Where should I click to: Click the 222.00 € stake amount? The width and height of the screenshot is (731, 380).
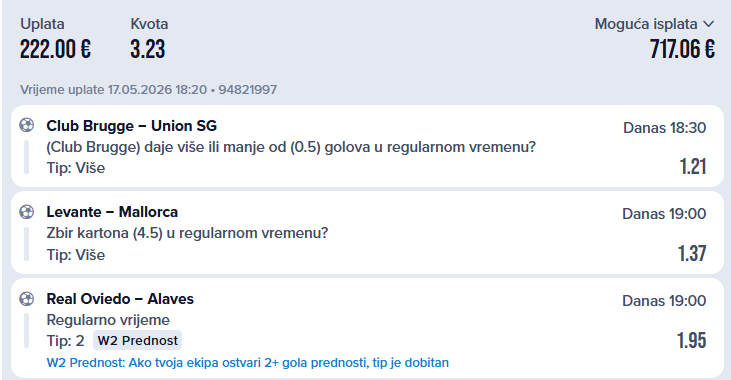click(55, 49)
